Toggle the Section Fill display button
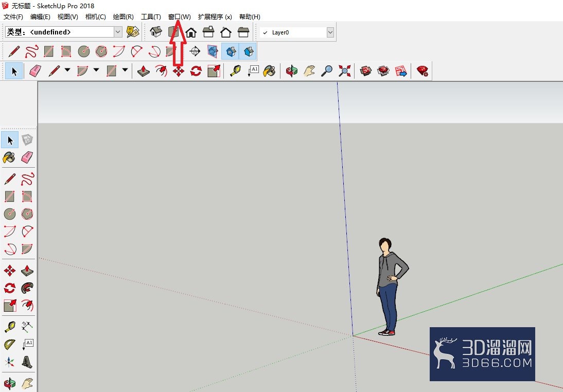The width and height of the screenshot is (563, 392). tap(248, 51)
